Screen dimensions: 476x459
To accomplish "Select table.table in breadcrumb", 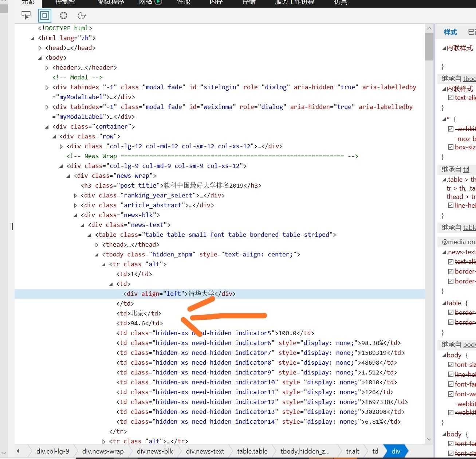I will point(252,451).
